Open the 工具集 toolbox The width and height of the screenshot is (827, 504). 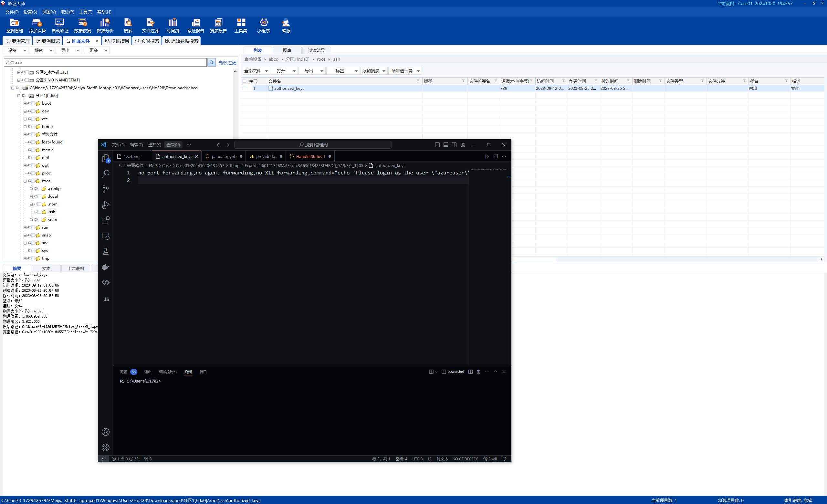pyautogui.click(x=241, y=26)
